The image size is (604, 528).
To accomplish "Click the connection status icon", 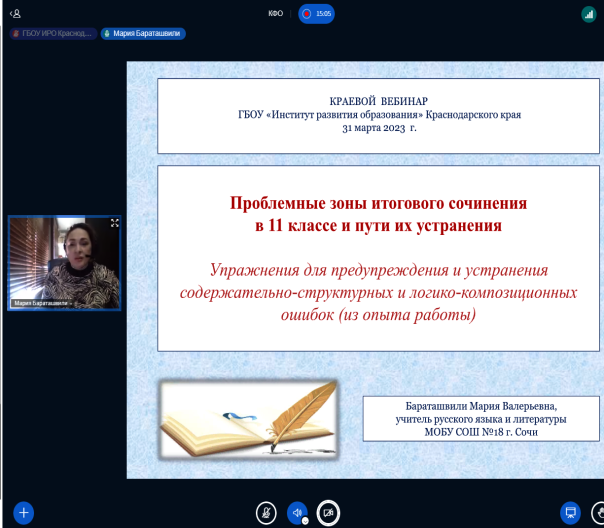I will pyautogui.click(x=589, y=14).
